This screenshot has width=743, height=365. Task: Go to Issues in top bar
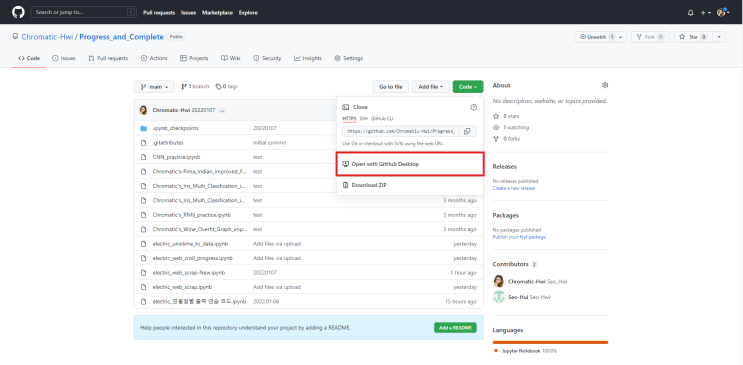tap(189, 13)
